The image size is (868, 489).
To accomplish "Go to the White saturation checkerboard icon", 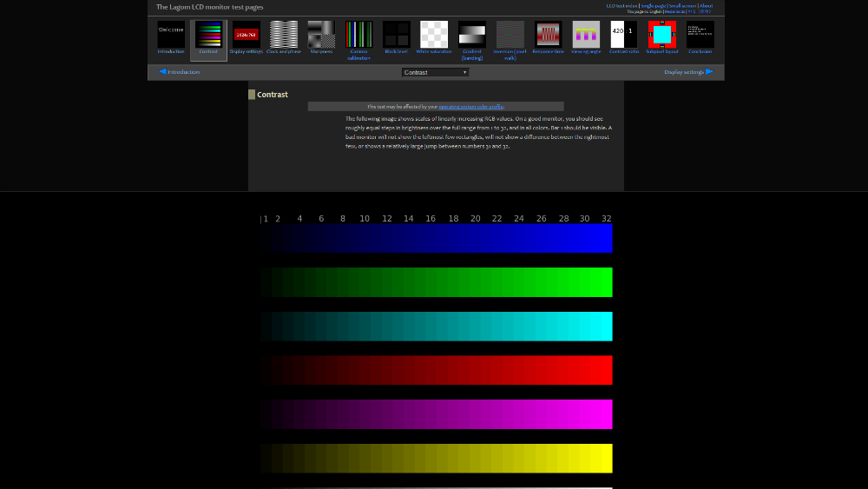I will [434, 35].
